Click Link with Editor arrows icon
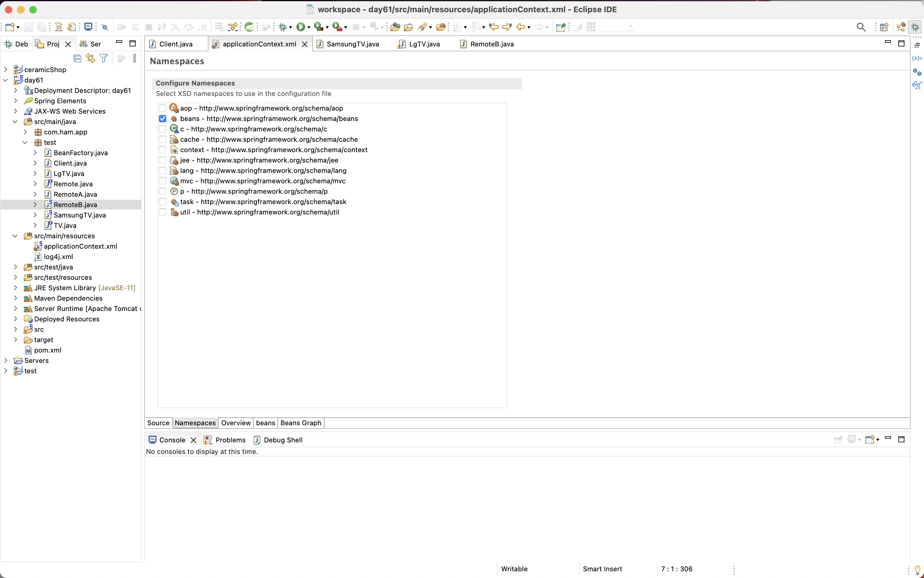This screenshot has width=924, height=578. pos(90,58)
